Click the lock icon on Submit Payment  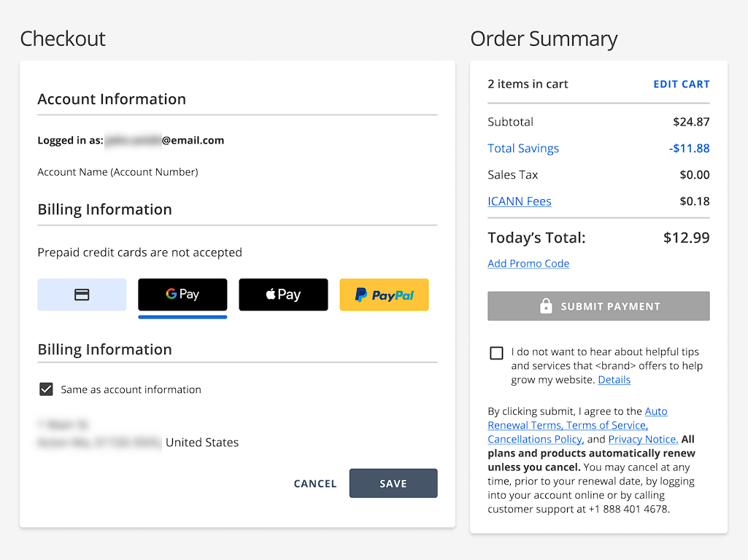[x=546, y=307]
